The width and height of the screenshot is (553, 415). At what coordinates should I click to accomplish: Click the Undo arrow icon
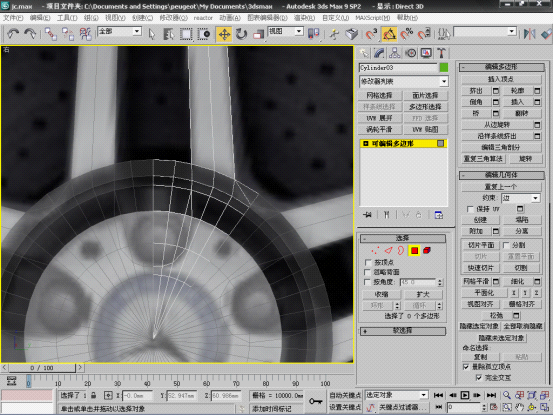pyautogui.click(x=13, y=34)
